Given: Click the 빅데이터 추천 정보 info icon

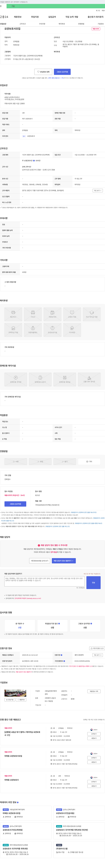Looking at the screenshot, I should (x=18, y=802).
